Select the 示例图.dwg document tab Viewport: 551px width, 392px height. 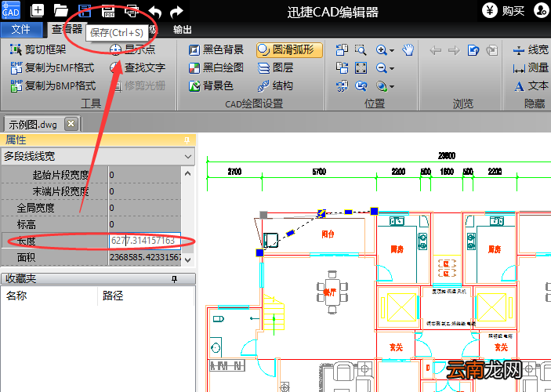coord(33,125)
